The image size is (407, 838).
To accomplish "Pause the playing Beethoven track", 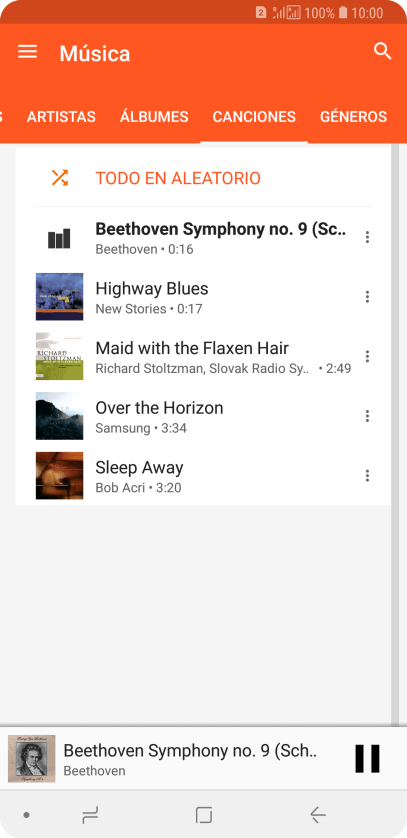I will point(367,759).
